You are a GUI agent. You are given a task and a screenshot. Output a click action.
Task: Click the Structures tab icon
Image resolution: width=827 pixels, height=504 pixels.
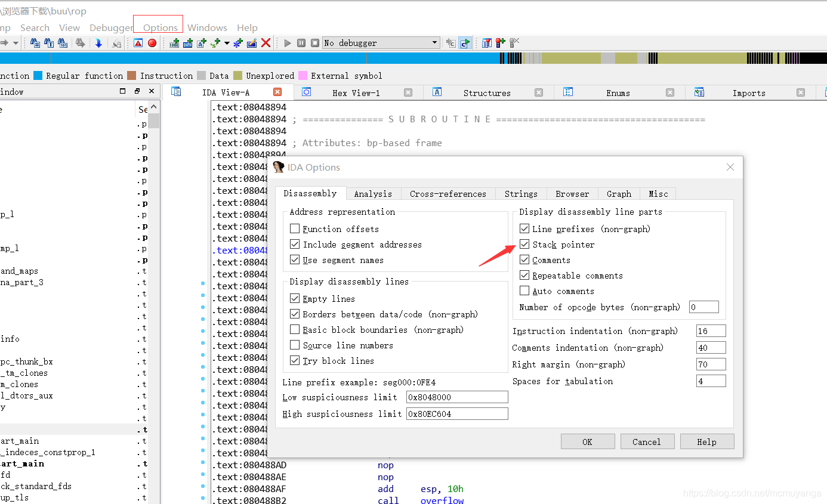437,91
